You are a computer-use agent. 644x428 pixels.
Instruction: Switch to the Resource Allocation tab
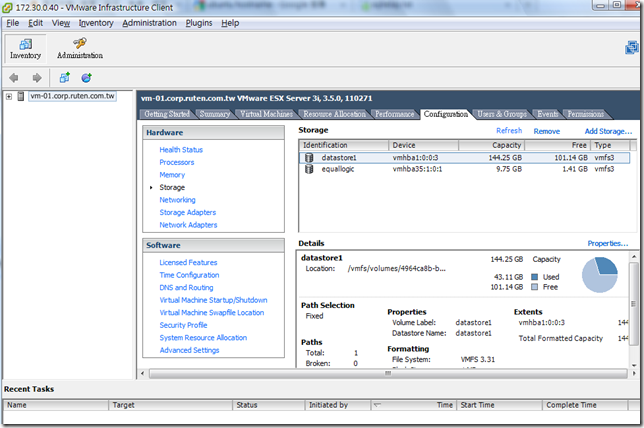click(x=334, y=114)
